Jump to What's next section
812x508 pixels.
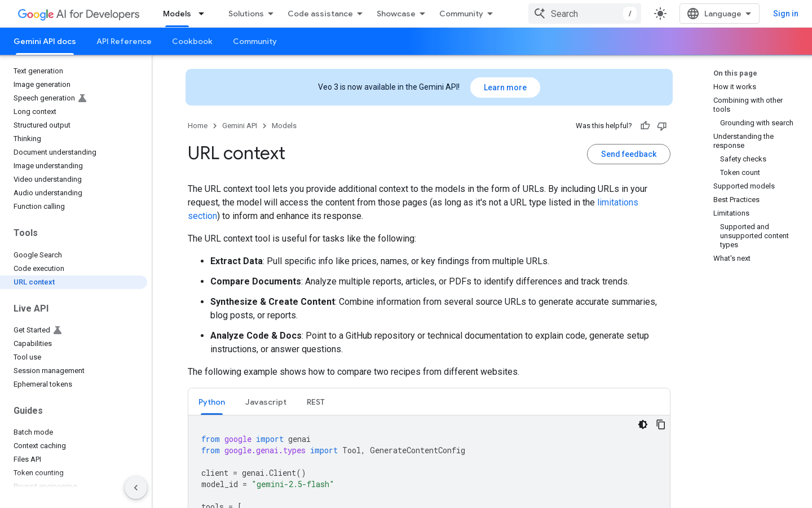tap(732, 259)
